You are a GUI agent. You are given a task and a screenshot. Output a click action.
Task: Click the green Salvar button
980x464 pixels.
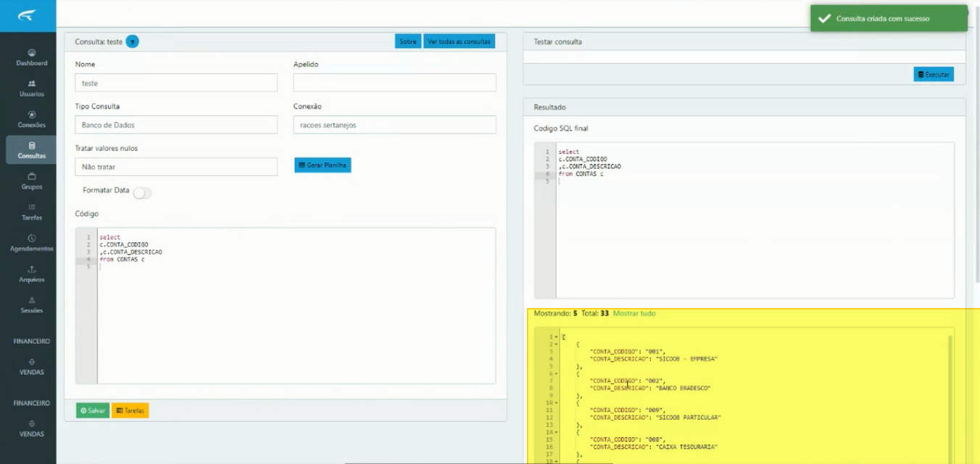93,410
